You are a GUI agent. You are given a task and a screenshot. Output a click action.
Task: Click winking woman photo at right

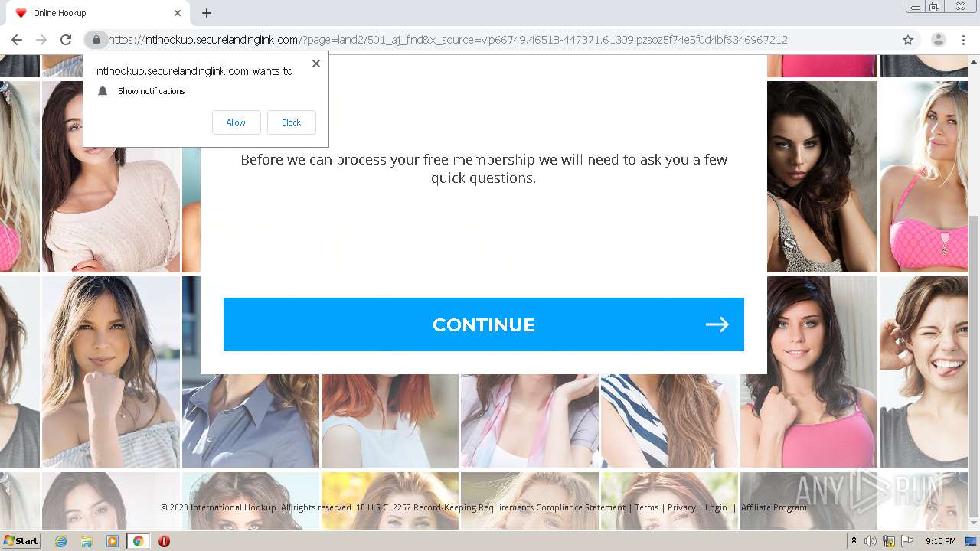923,371
